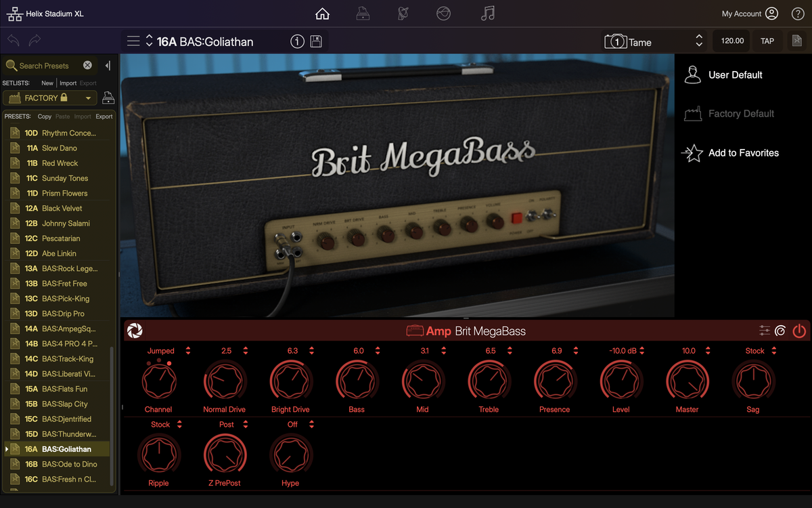
Task: Clear the search presets field
Action: tap(87, 66)
